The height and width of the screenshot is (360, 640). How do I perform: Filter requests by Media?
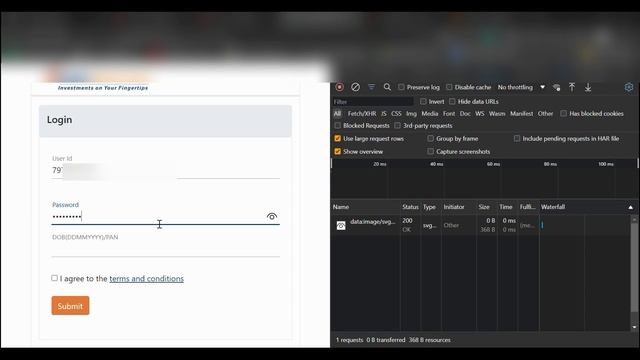(x=429, y=113)
